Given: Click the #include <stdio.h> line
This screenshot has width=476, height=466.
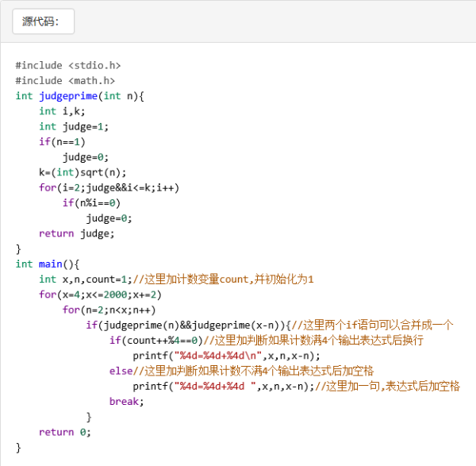Looking at the screenshot, I should tap(67, 65).
